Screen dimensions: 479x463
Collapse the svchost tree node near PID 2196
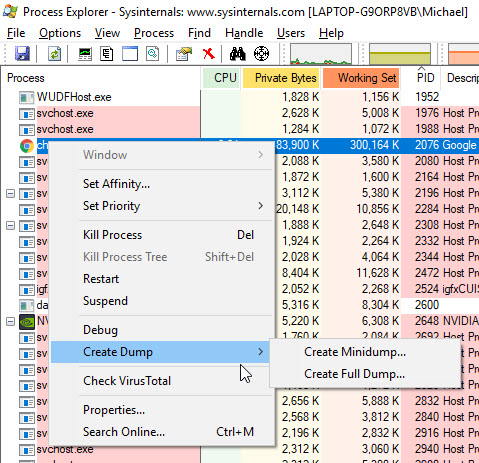tap(11, 193)
